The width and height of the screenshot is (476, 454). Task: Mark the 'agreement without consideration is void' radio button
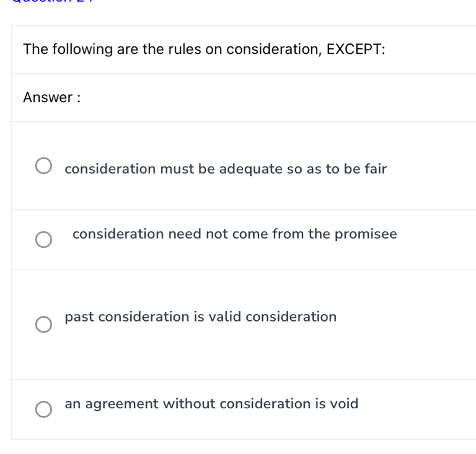[x=43, y=409]
